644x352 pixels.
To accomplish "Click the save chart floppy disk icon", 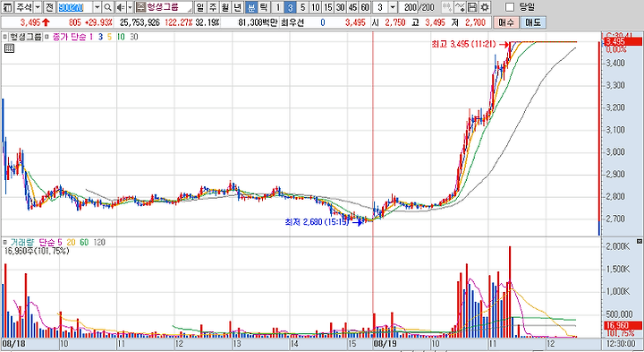I will click(x=472, y=7).
